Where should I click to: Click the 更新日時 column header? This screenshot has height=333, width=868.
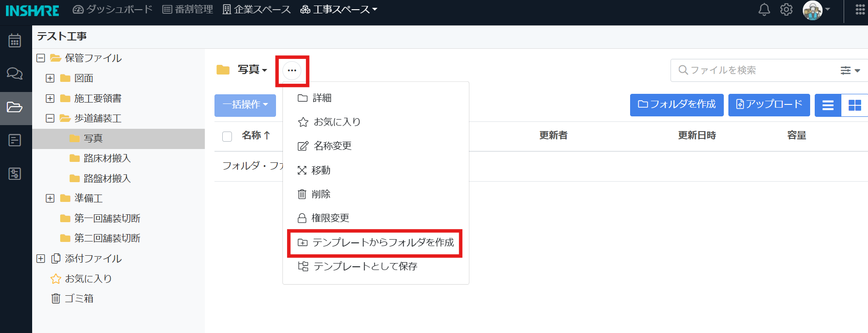click(697, 135)
